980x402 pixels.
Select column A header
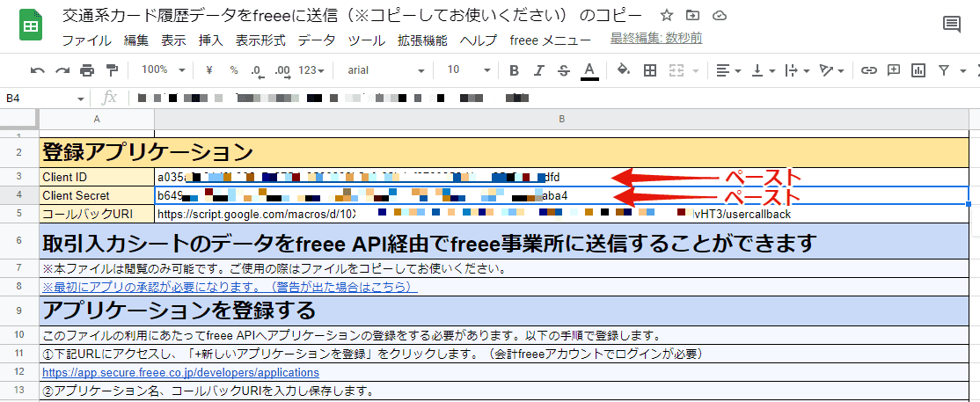tap(96, 119)
